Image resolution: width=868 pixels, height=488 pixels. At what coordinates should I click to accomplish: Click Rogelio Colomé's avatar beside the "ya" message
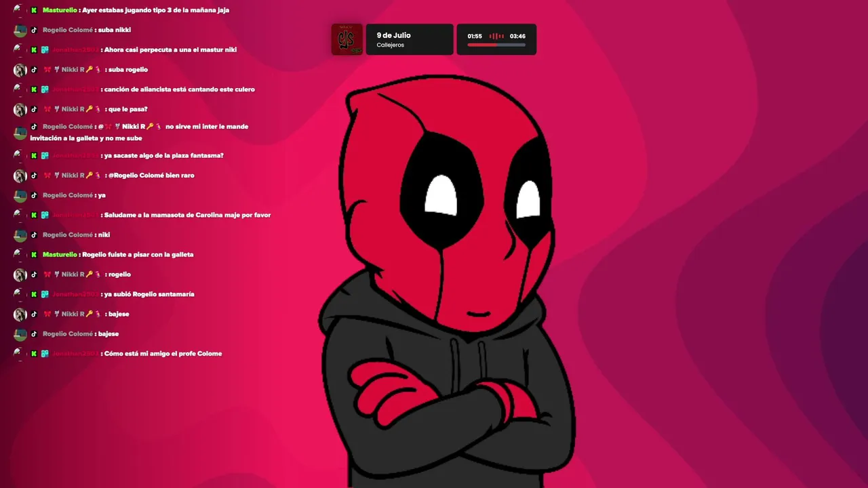coord(20,196)
